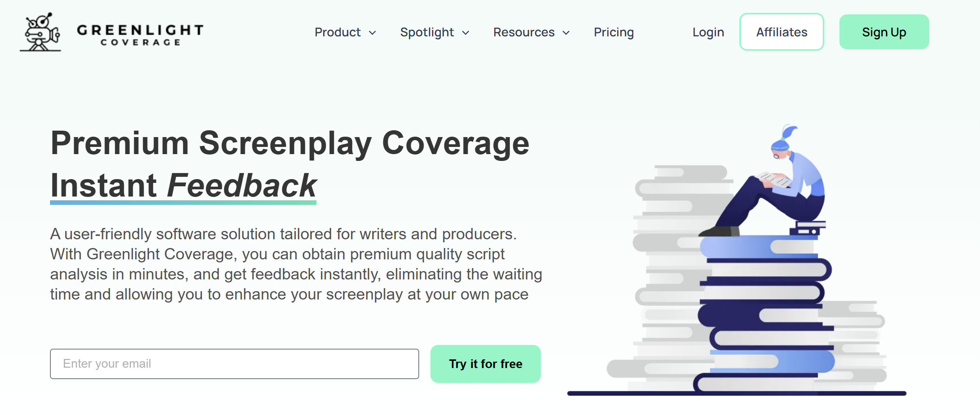Click the description paragraph about Greenlight Coverage
Image resolution: width=980 pixels, height=415 pixels.
[x=296, y=264]
